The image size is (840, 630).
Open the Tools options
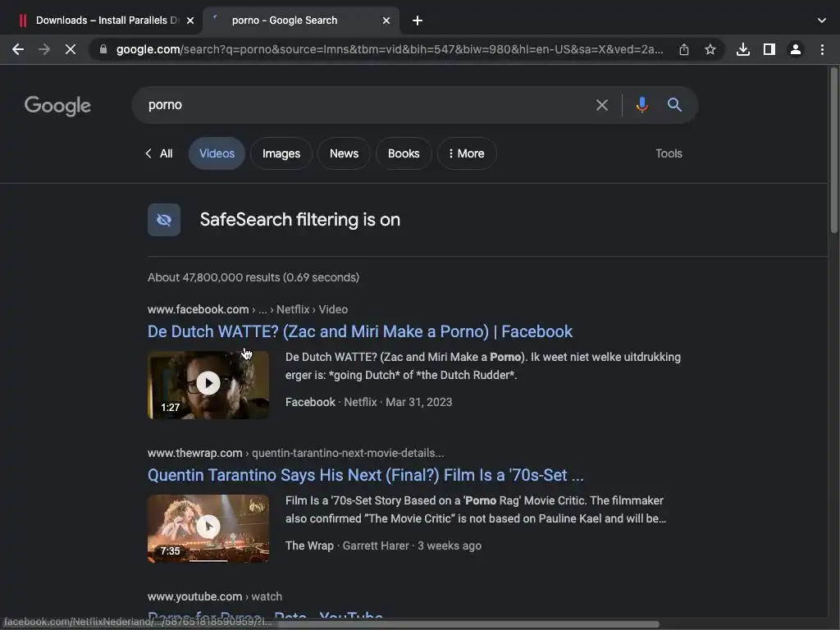click(x=669, y=153)
